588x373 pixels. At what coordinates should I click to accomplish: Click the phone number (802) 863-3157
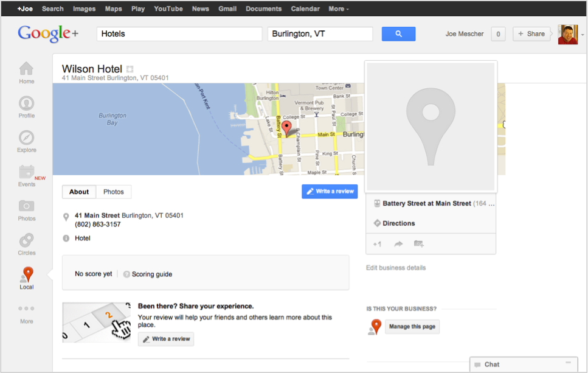(97, 225)
